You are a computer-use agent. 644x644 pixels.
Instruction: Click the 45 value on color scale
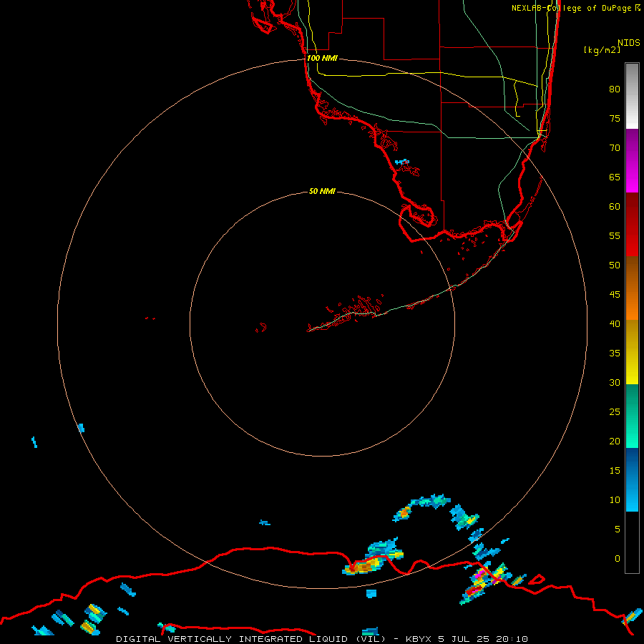tap(615, 295)
